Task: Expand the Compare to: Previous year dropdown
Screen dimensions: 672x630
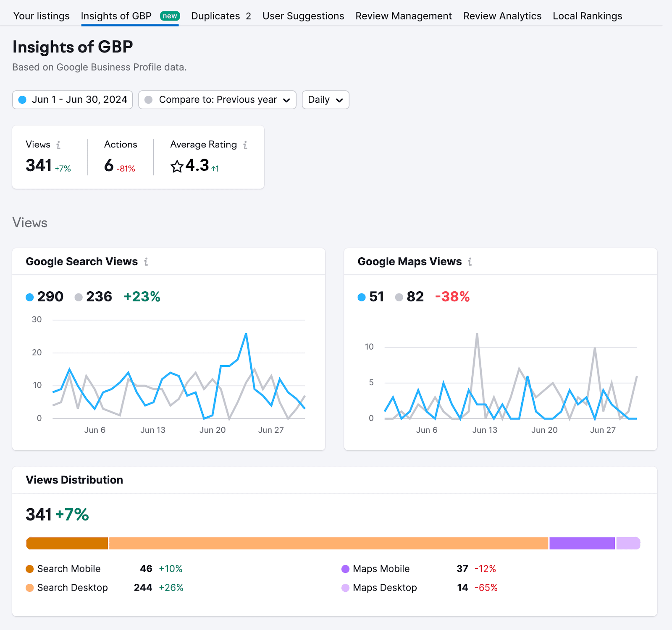Action: coord(217,100)
